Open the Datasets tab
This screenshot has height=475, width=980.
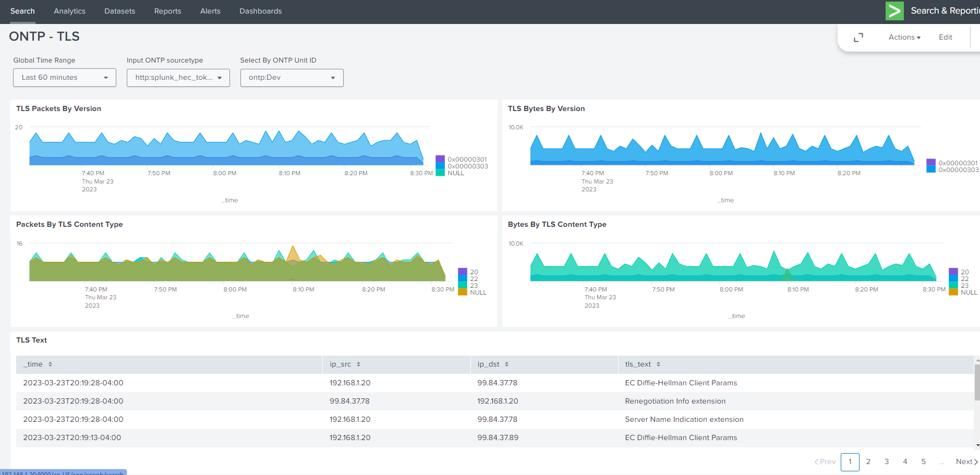(x=119, y=11)
